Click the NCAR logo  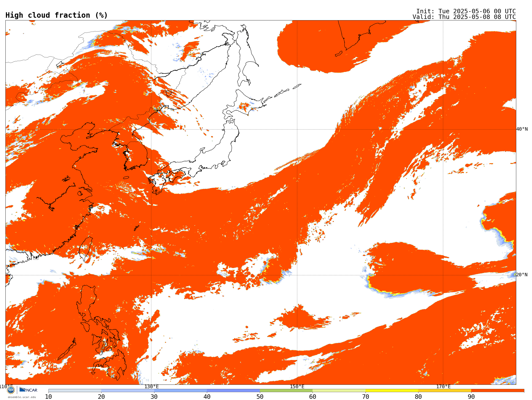pyautogui.click(x=28, y=390)
